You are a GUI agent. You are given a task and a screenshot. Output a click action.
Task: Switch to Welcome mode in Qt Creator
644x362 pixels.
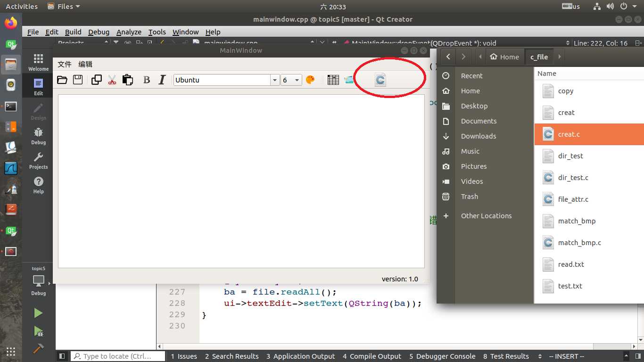[x=39, y=62]
